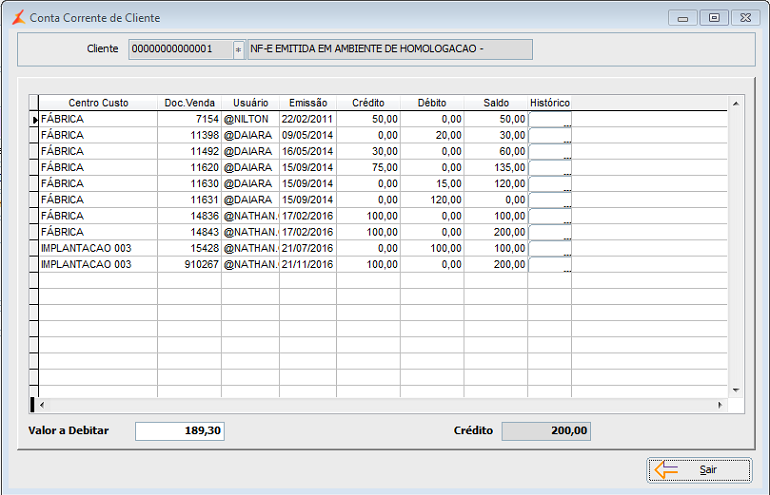The width and height of the screenshot is (770, 495).
Task: Click emission date 21/11/2016
Action: (308, 265)
